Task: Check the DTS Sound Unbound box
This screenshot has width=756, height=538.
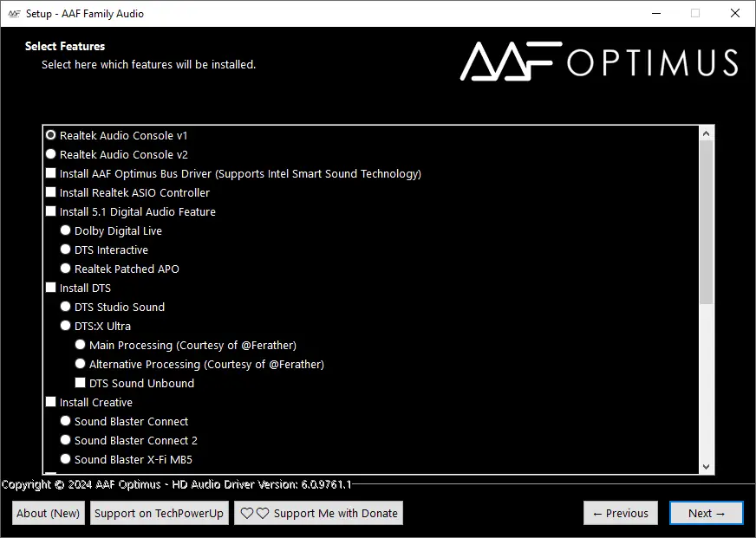Action: (81, 383)
